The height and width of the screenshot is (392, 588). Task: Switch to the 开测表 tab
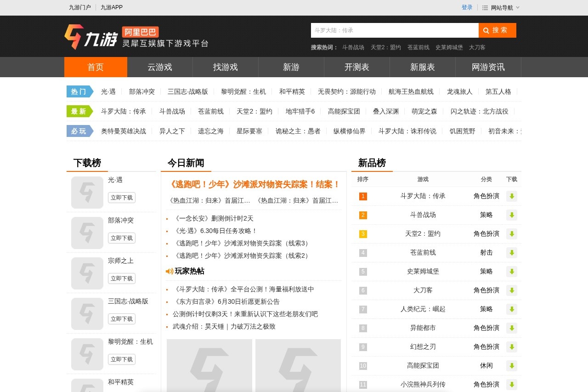357,67
